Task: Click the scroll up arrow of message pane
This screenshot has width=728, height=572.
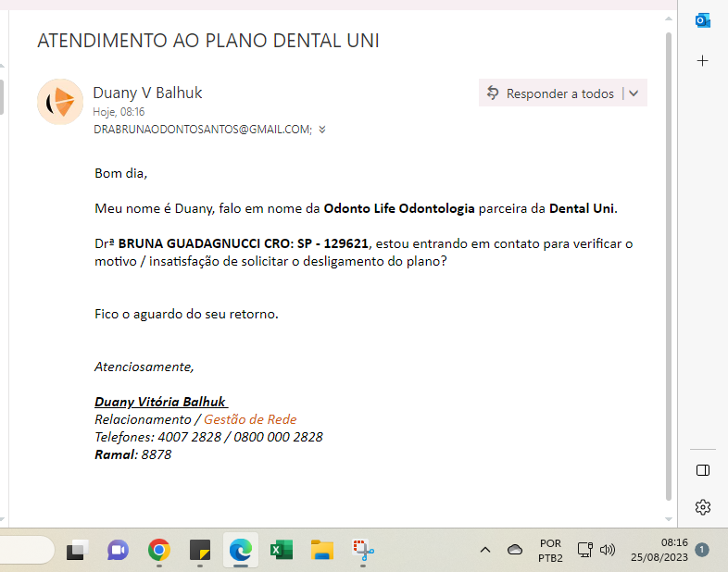Action: tap(669, 19)
